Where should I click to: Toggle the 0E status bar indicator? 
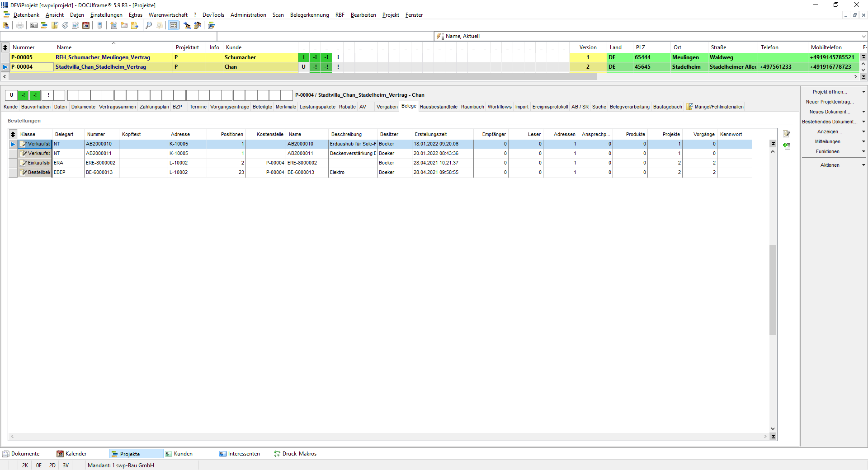coord(39,465)
